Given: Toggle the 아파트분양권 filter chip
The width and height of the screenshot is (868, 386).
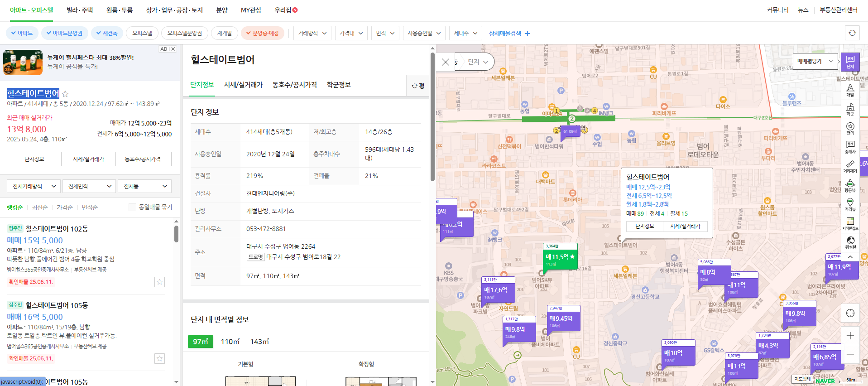Looking at the screenshot, I should pos(65,33).
